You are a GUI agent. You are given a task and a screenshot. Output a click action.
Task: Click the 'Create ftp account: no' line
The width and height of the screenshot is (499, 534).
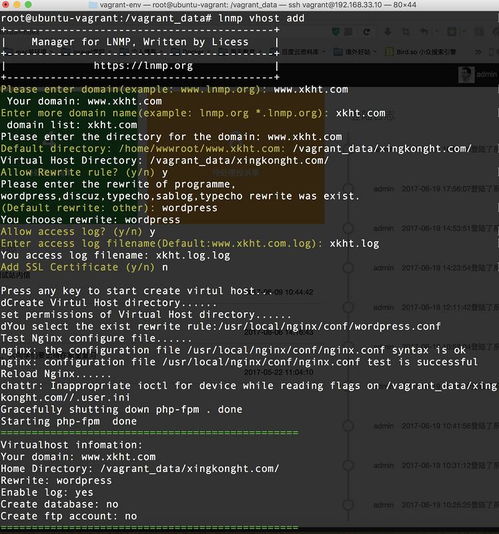coord(69,516)
